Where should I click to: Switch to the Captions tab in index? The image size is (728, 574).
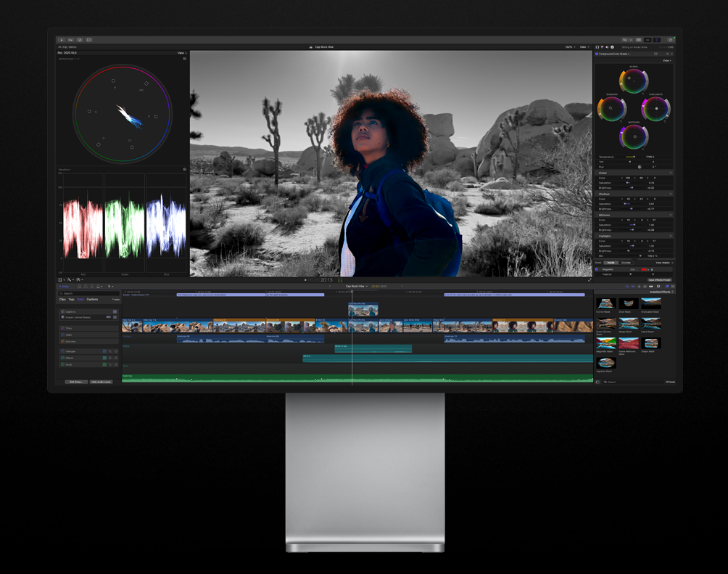(x=92, y=299)
